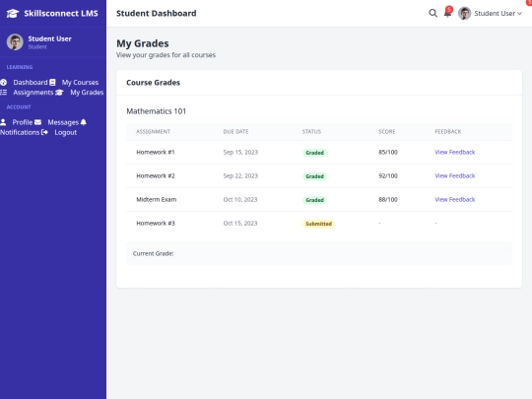Screen dimensions: 532x399
Task: Click the 85/100 score
Action: (388, 152)
